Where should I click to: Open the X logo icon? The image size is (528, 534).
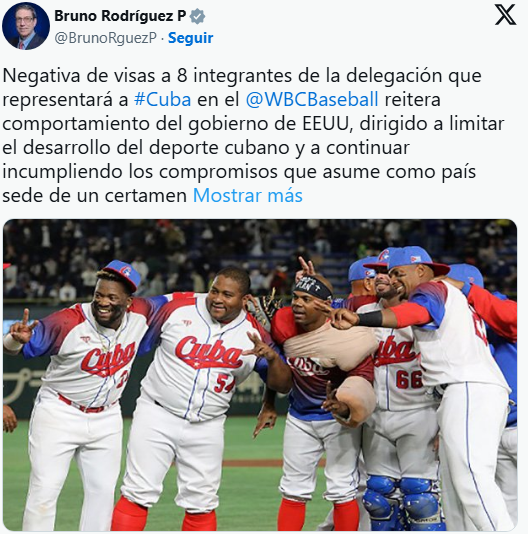[x=505, y=15]
